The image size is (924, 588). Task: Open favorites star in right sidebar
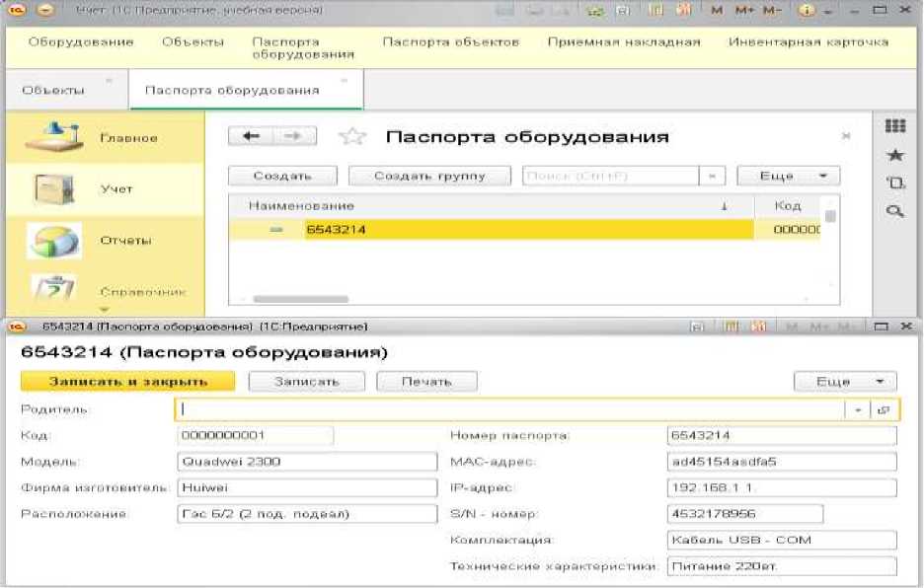(895, 155)
